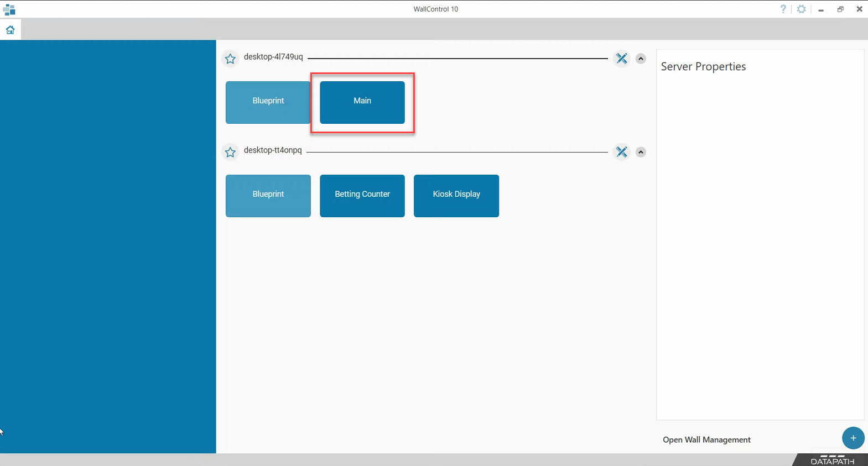Image resolution: width=868 pixels, height=466 pixels.
Task: Click the Open Wall Management label
Action: (706, 439)
